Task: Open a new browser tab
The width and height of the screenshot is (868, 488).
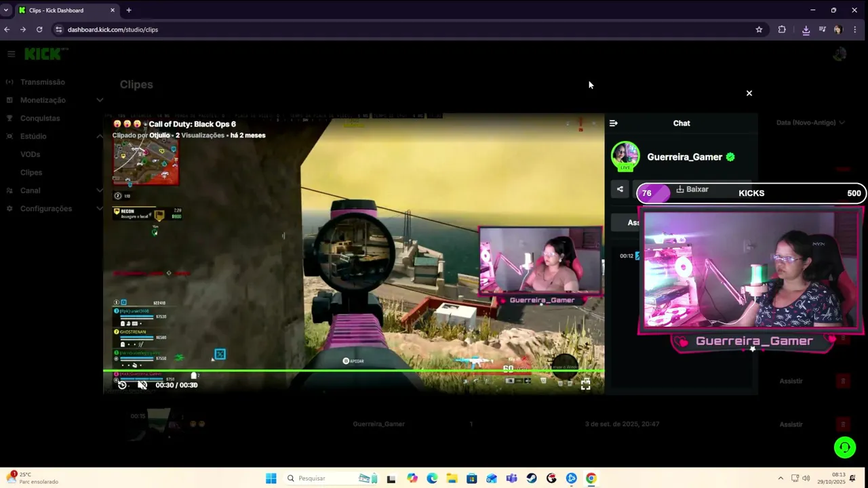Action: (129, 10)
